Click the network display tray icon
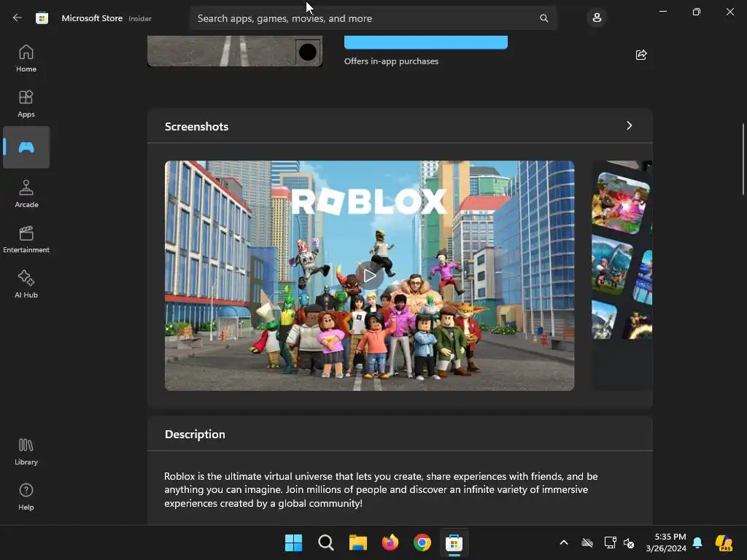The height and width of the screenshot is (560, 747). tap(610, 542)
